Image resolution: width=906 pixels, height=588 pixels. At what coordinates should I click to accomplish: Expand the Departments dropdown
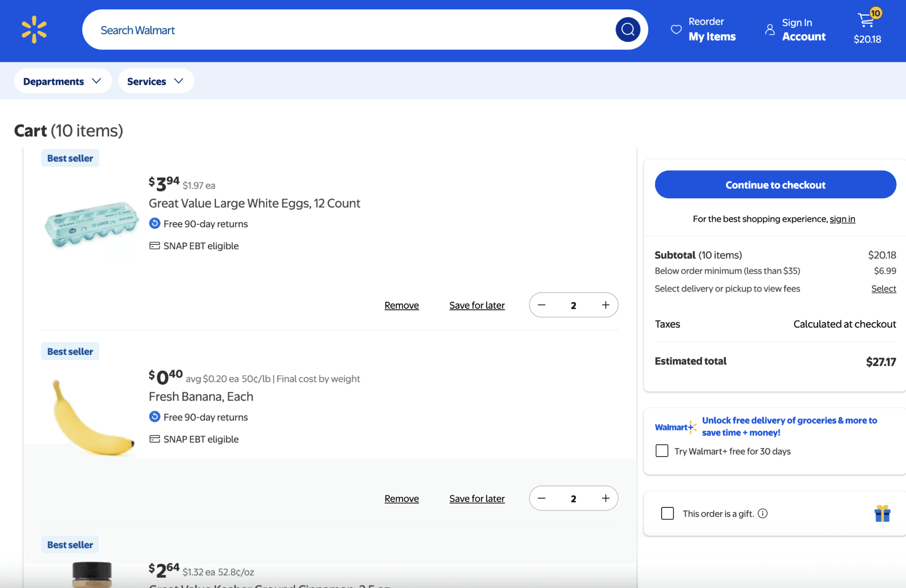63,81
